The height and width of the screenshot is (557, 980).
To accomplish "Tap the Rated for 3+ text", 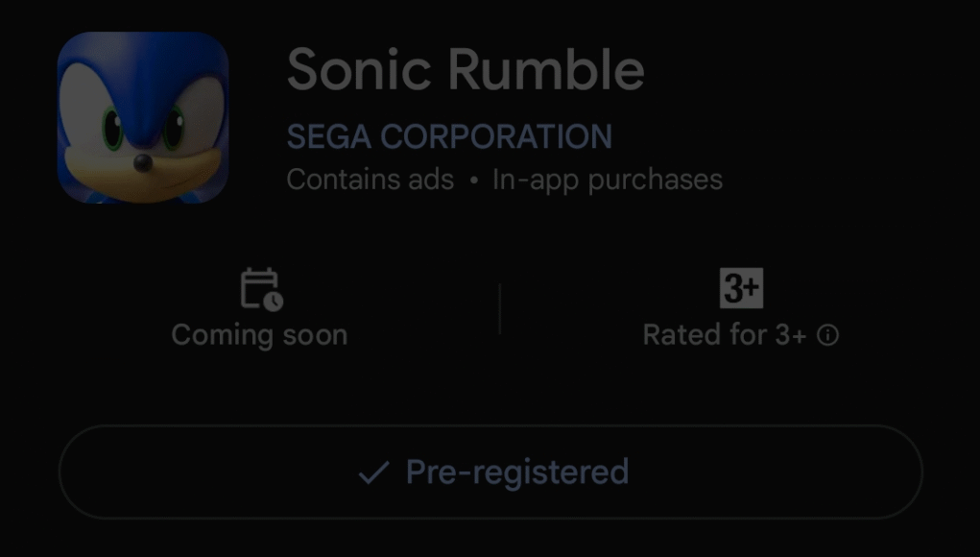I will click(725, 335).
